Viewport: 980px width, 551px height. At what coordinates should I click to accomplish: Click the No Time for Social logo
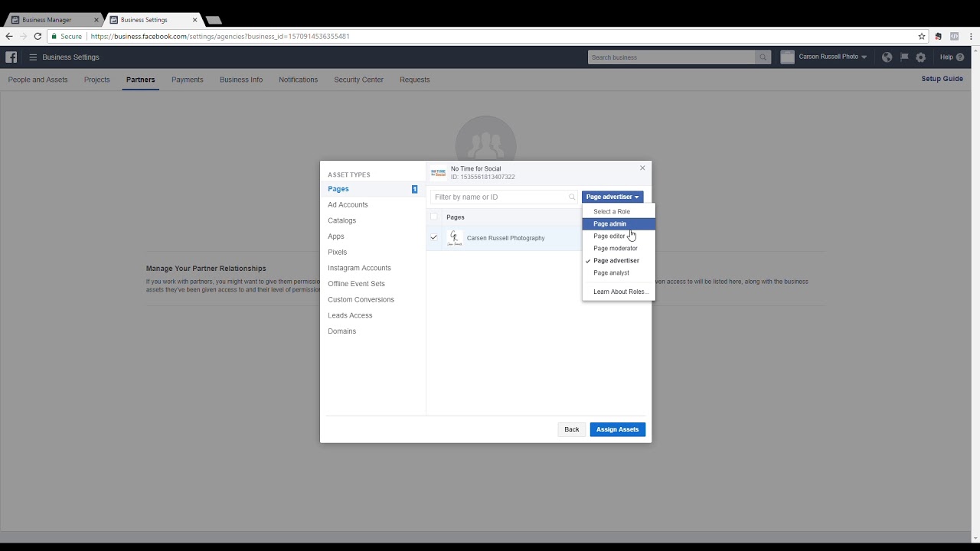pyautogui.click(x=438, y=173)
